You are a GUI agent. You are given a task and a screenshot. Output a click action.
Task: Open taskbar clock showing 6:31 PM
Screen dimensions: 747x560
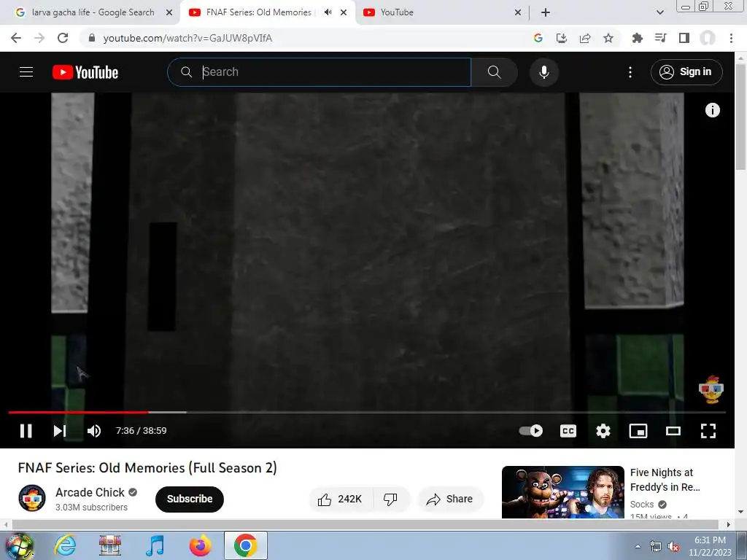pos(710,546)
